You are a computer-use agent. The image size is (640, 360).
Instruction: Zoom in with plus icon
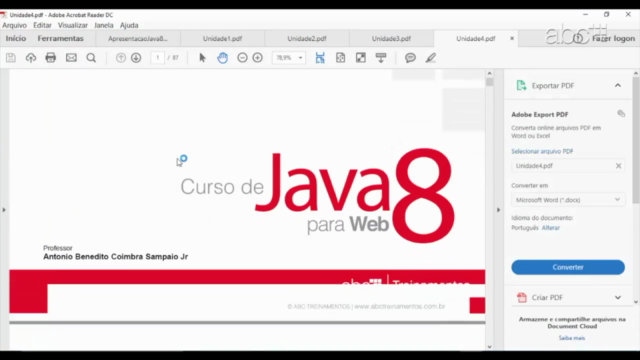coord(258,58)
